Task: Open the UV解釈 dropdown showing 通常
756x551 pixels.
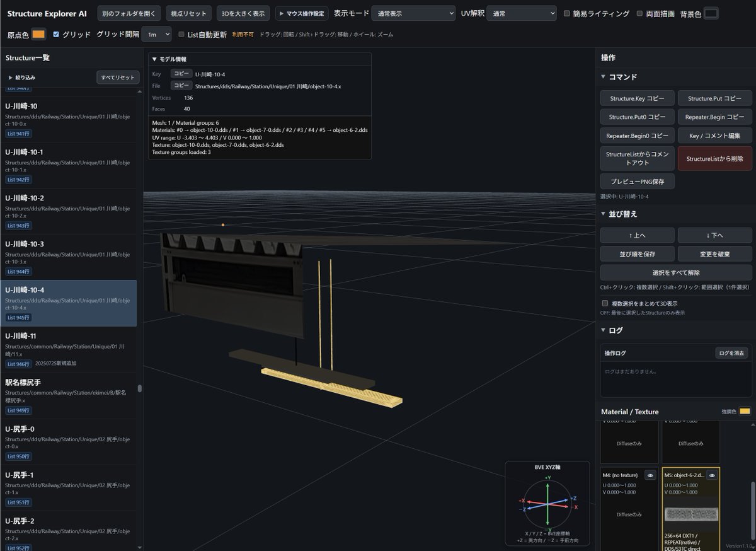Action: (521, 13)
